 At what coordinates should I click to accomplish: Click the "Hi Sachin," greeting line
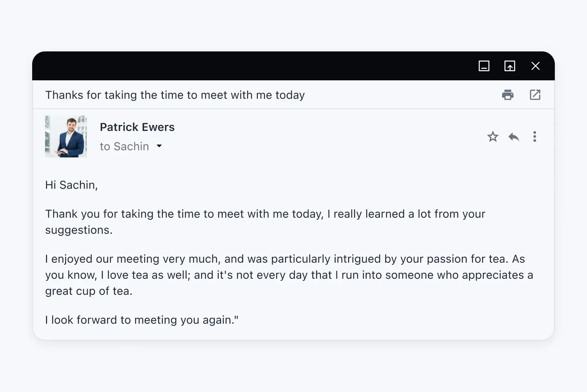point(72,185)
